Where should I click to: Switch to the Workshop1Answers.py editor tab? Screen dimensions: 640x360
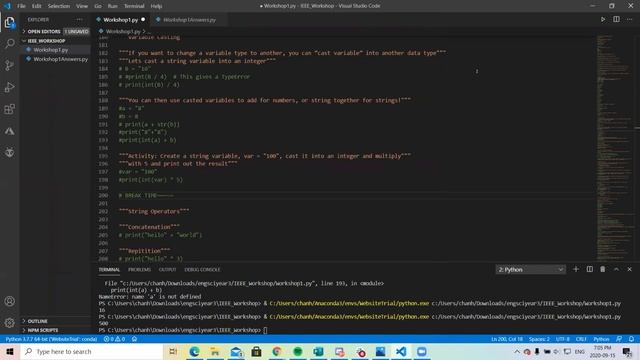pyautogui.click(x=189, y=20)
